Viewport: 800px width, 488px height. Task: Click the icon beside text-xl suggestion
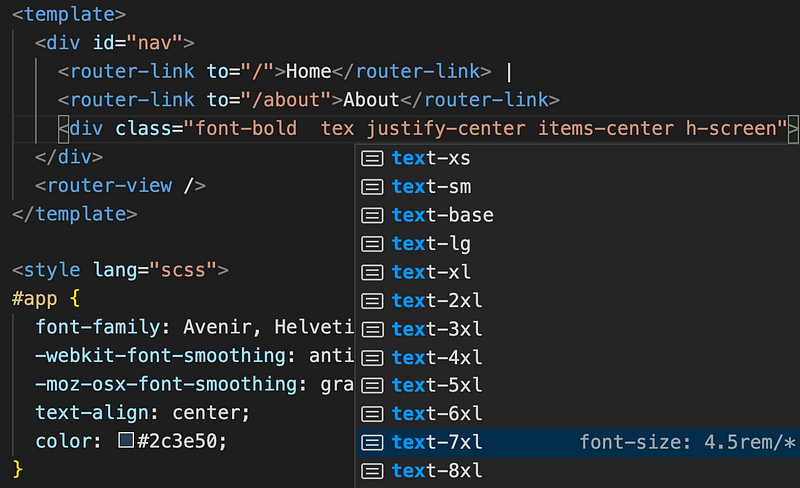pyautogui.click(x=373, y=272)
